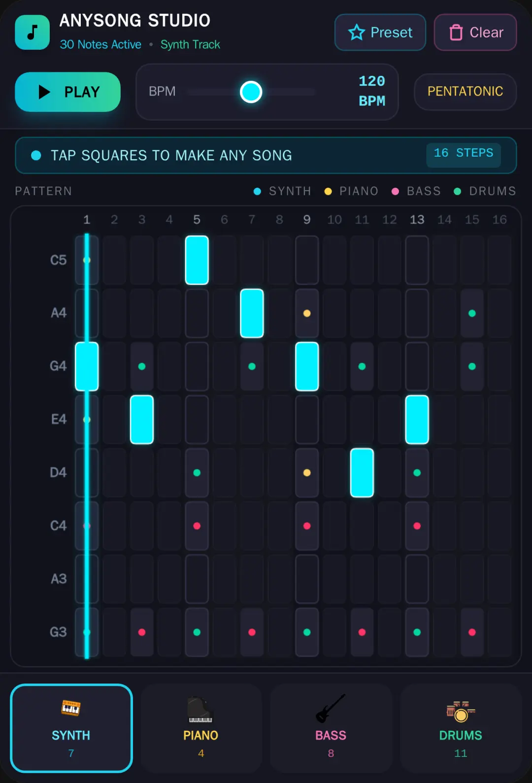
Task: Click the G4 row label
Action: [58, 366]
